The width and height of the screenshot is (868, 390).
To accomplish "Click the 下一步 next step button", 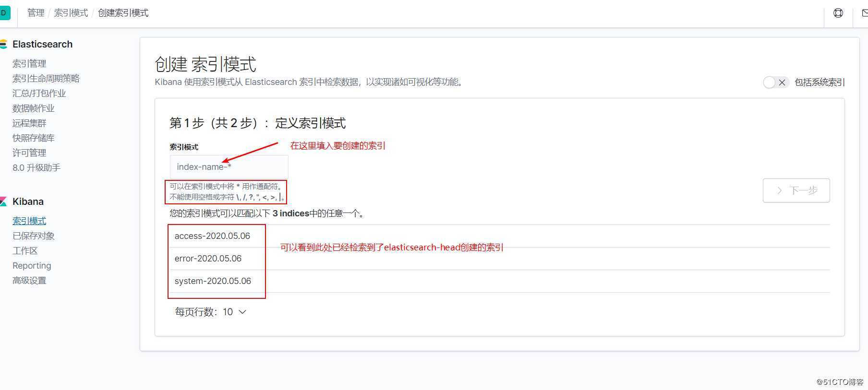I will coord(796,190).
